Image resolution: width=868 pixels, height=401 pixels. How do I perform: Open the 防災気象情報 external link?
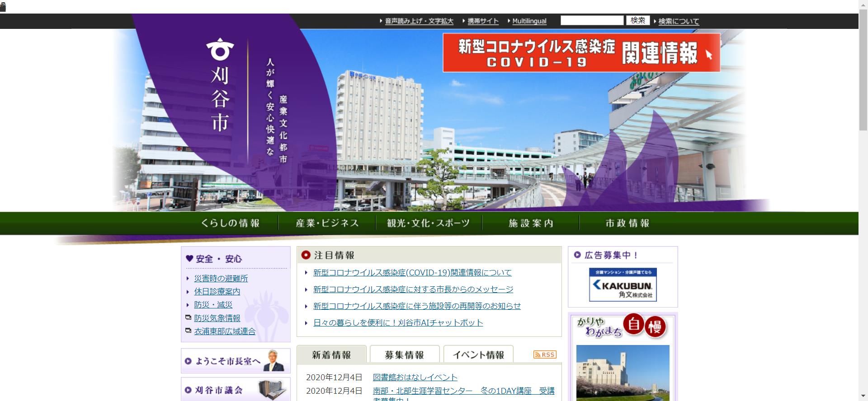[x=217, y=318]
